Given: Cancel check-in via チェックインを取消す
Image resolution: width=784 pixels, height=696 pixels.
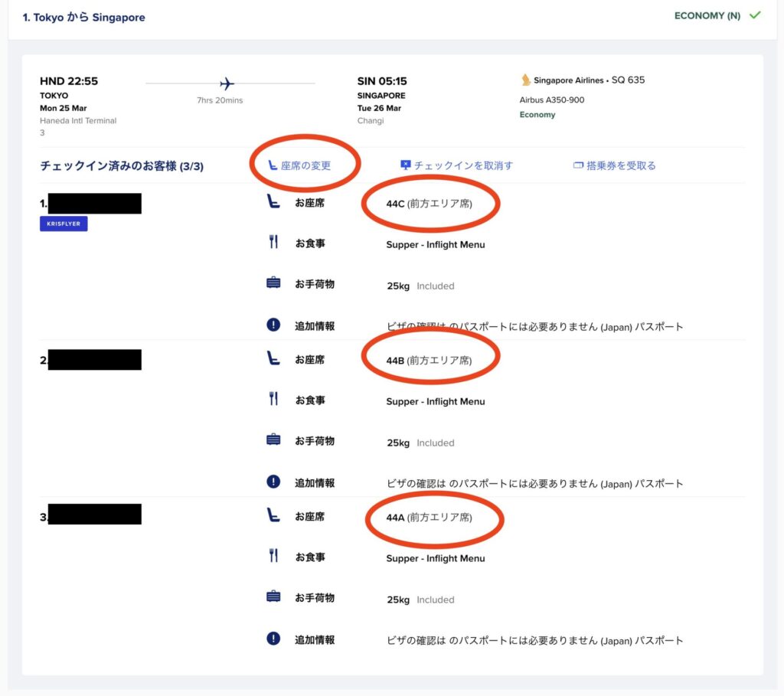Looking at the screenshot, I should tap(456, 165).
